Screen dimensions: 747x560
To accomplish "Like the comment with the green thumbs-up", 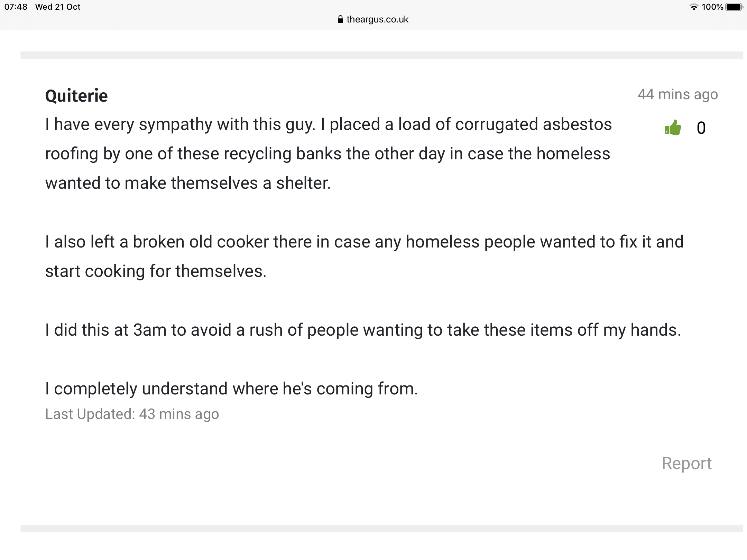I will click(673, 128).
